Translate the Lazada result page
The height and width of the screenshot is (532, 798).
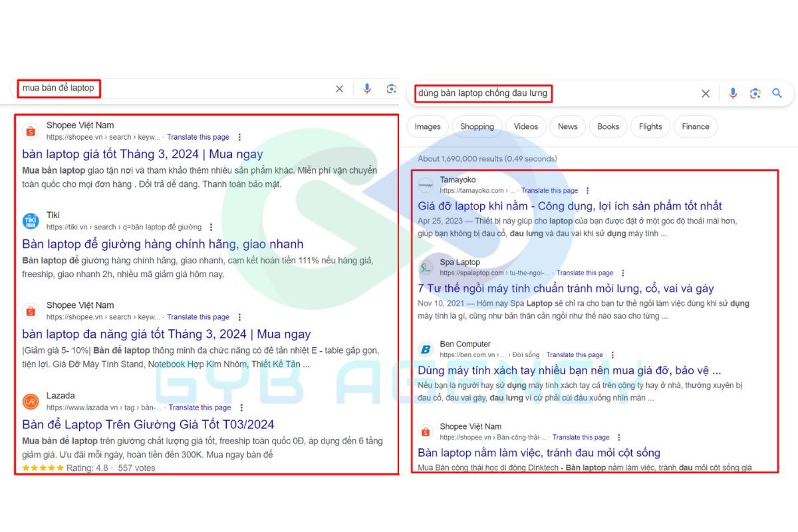click(x=200, y=408)
